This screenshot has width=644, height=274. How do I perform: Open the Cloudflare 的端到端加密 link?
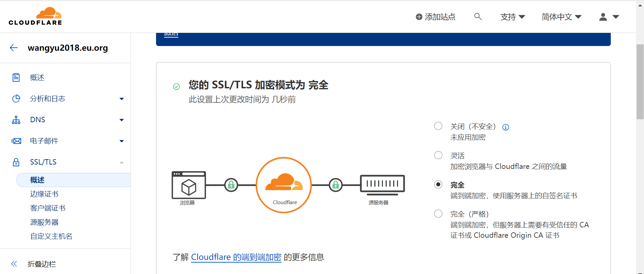[236, 257]
